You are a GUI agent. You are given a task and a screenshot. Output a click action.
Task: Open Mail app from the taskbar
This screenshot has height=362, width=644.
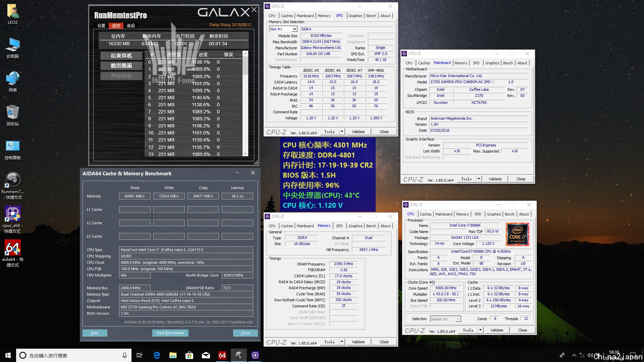pos(206,355)
